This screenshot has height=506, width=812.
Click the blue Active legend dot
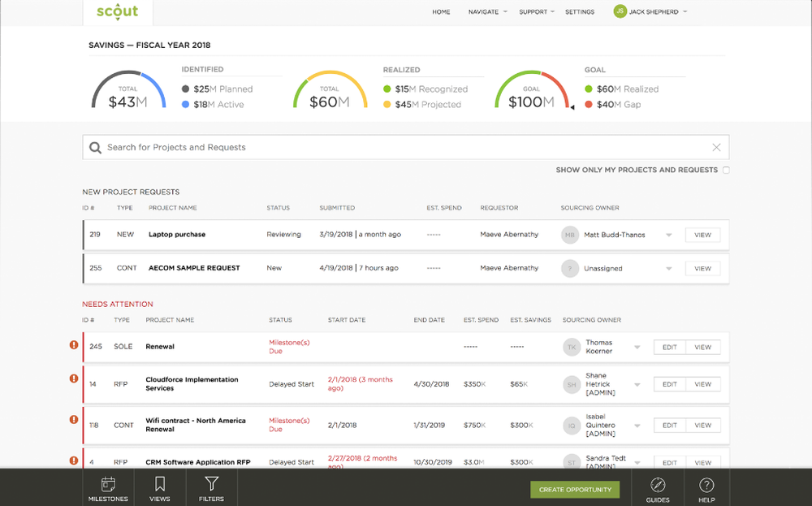185,104
